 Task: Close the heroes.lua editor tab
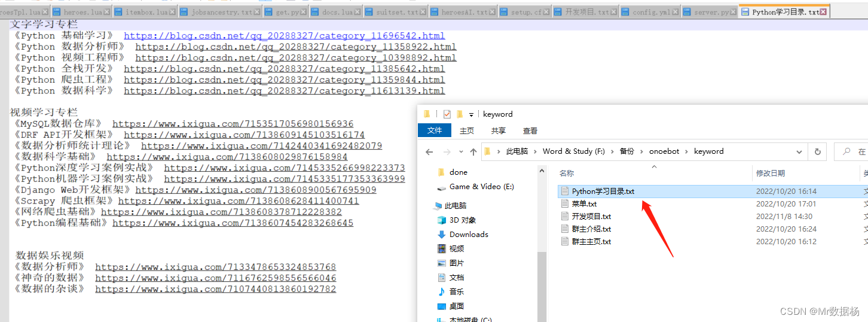pyautogui.click(x=106, y=12)
